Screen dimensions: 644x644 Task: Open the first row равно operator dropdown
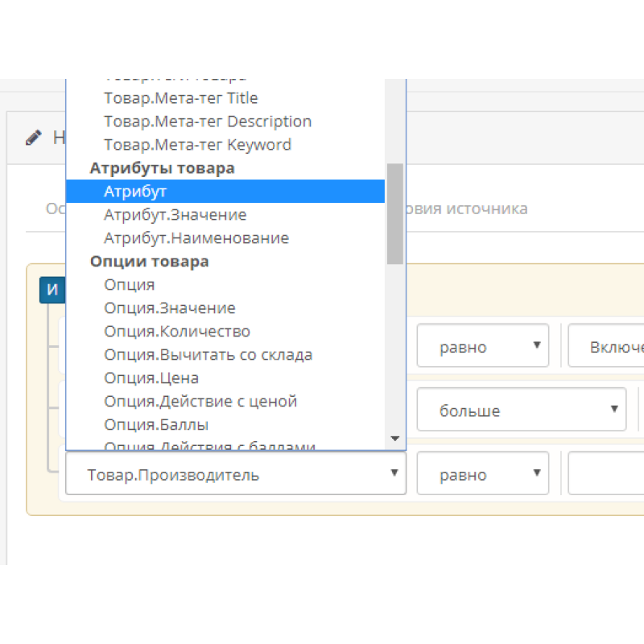(482, 346)
